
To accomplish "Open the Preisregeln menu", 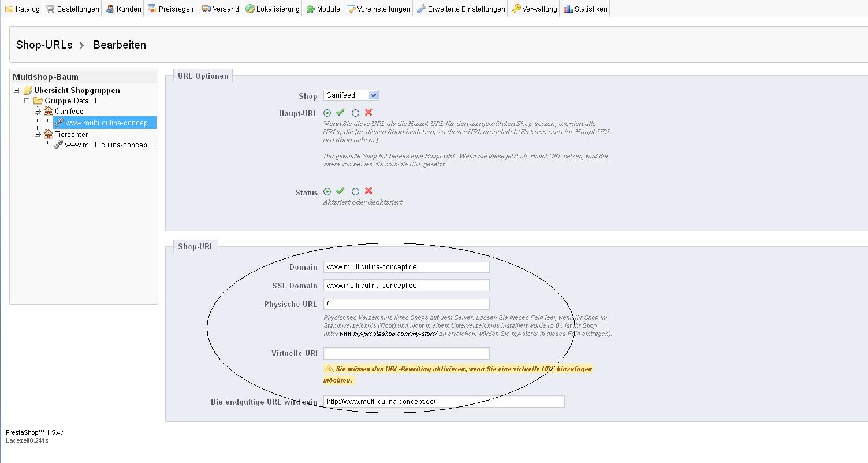I will tap(172, 9).
